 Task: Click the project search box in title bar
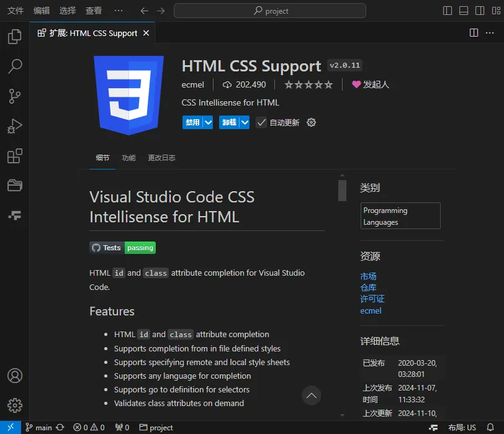(x=270, y=11)
